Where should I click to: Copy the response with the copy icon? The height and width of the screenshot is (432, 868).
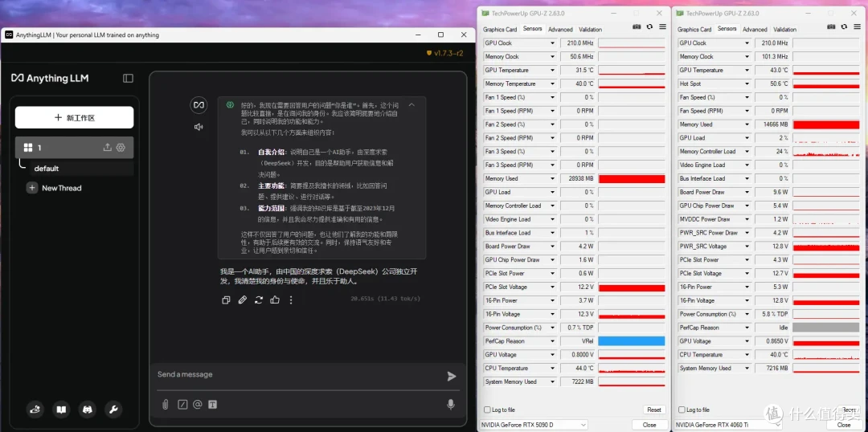pos(226,300)
